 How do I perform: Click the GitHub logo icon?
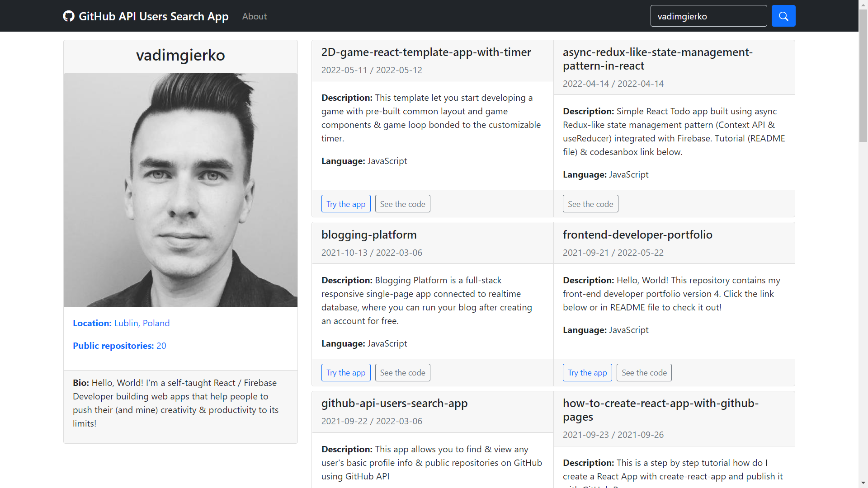[69, 16]
